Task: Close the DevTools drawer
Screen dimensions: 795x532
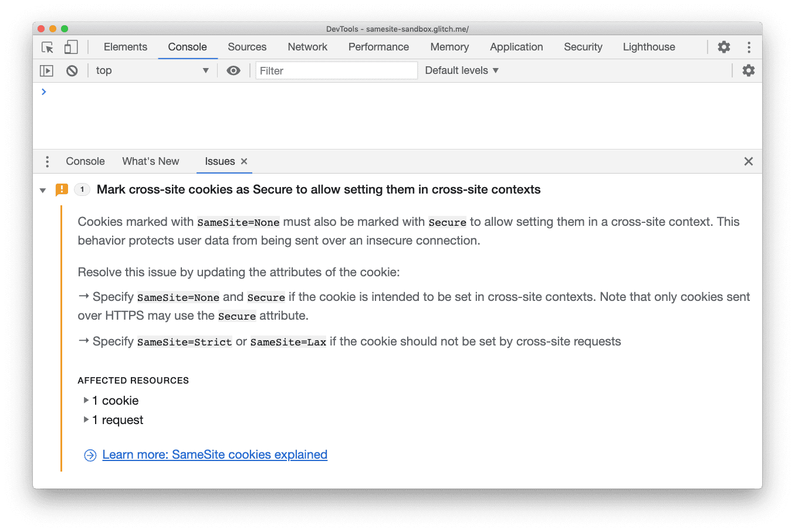Action: [748, 161]
